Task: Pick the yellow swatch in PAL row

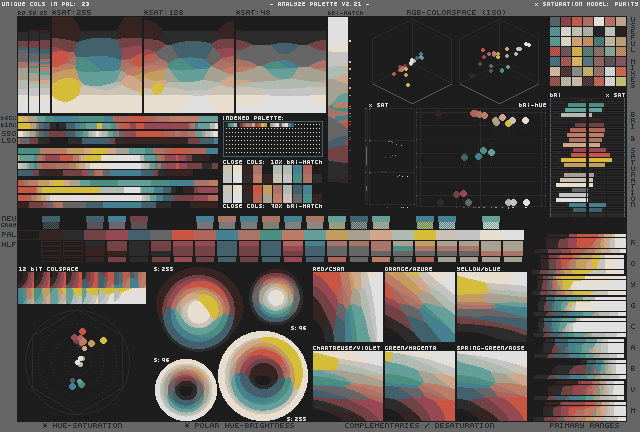Action: (x=425, y=234)
